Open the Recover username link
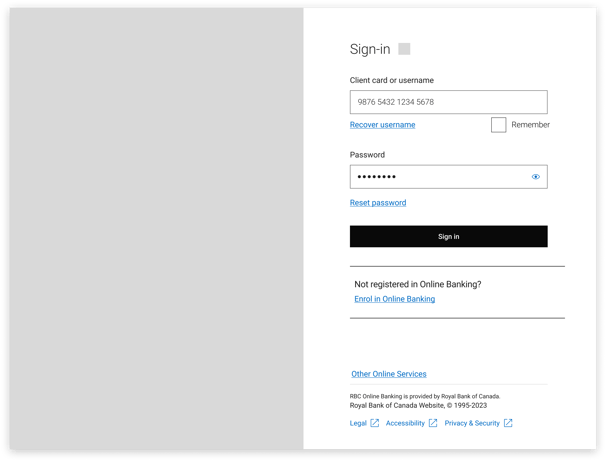The height and width of the screenshot is (461, 606). (382, 125)
